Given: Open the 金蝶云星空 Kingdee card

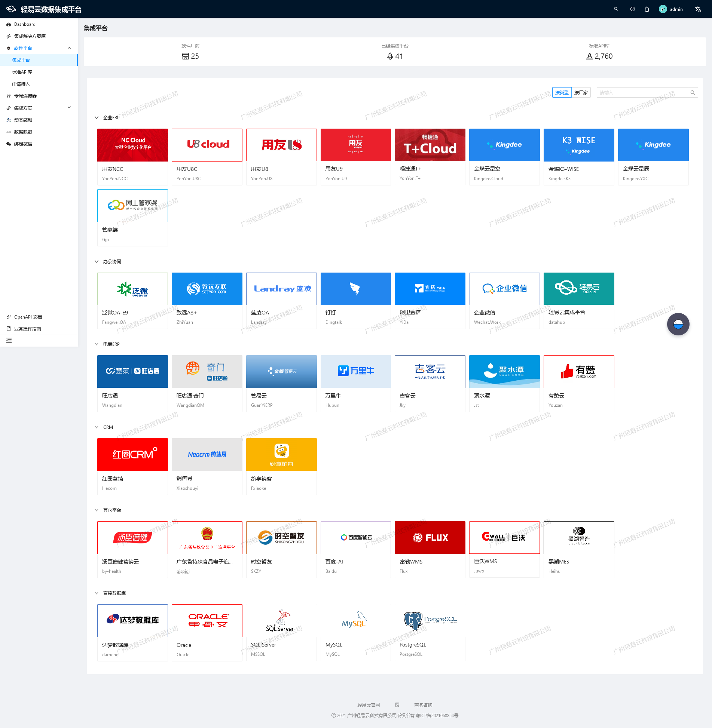Looking at the screenshot, I should click(x=504, y=157).
